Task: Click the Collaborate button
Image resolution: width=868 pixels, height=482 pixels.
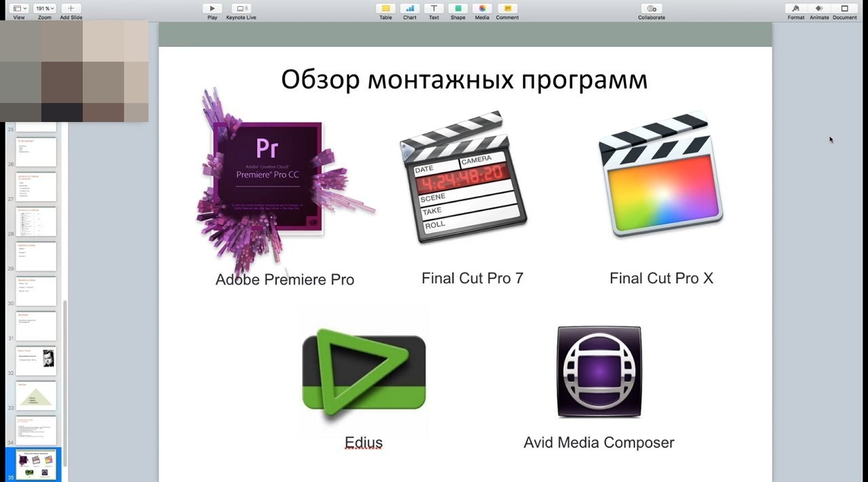Action: 652,8
